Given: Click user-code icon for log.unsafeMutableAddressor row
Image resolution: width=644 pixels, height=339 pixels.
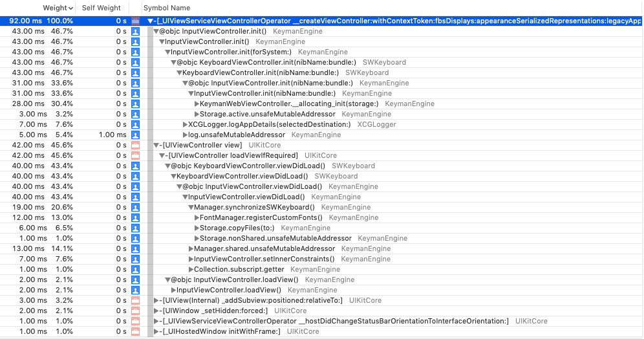Looking at the screenshot, I should [135, 135].
